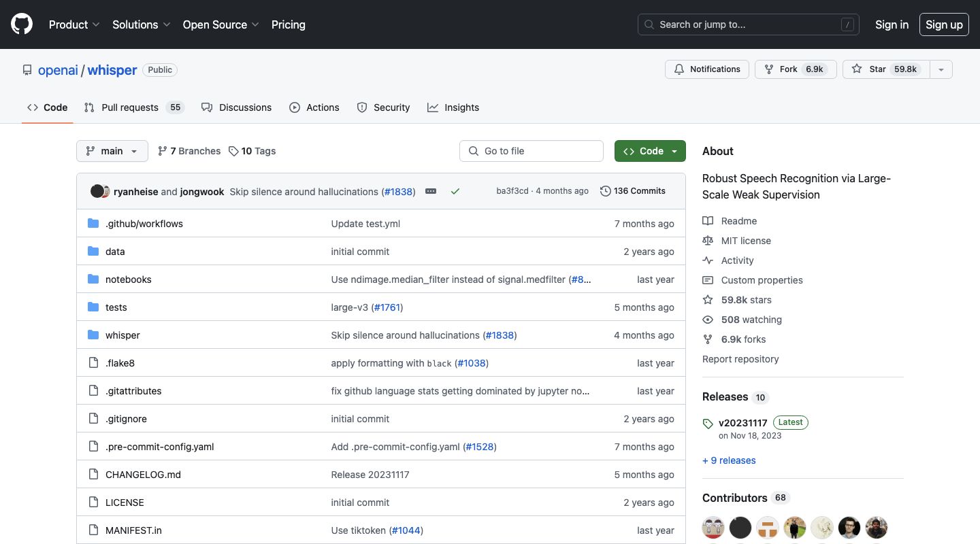Open the #1761 link in tests row

(387, 307)
